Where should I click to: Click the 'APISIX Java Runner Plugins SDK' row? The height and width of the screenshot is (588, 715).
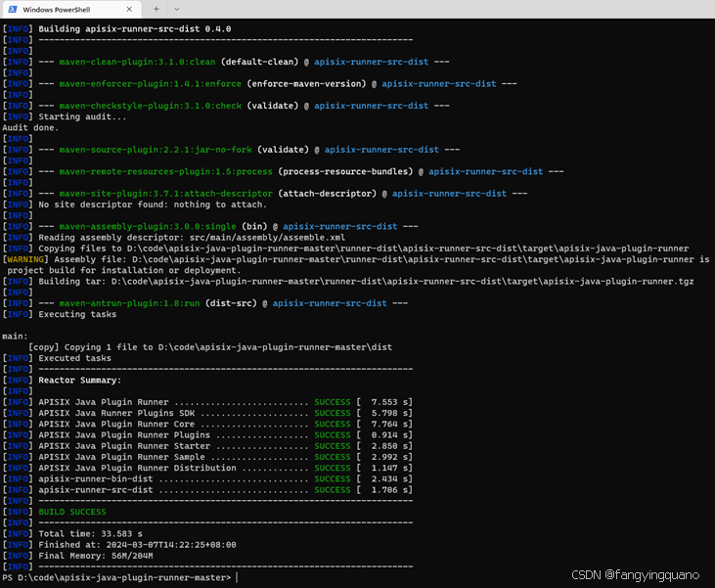pyautogui.click(x=207, y=413)
